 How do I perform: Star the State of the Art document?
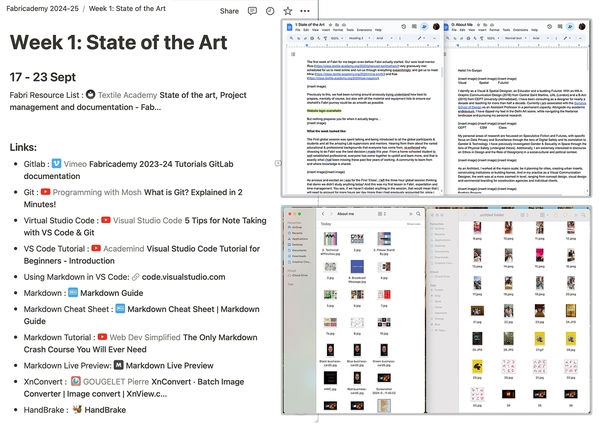[331, 24]
